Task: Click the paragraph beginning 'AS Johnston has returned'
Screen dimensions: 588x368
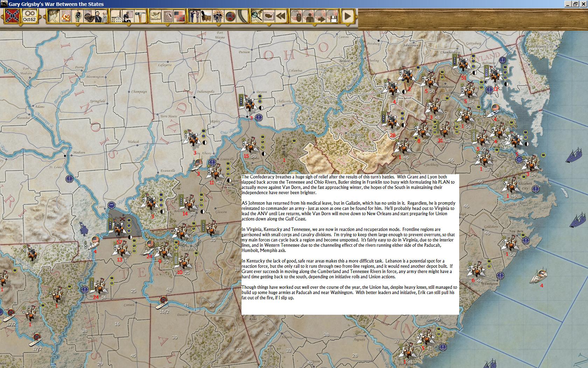Action: click(349, 211)
